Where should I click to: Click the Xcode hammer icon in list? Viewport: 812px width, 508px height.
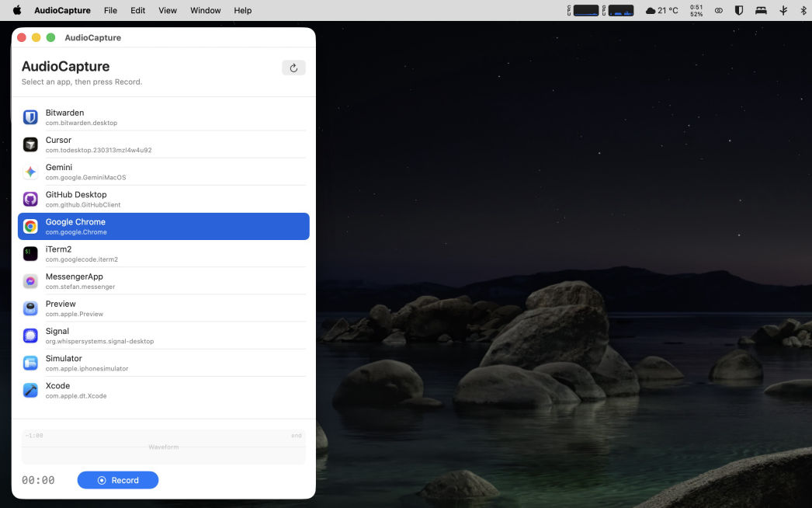[x=30, y=391]
